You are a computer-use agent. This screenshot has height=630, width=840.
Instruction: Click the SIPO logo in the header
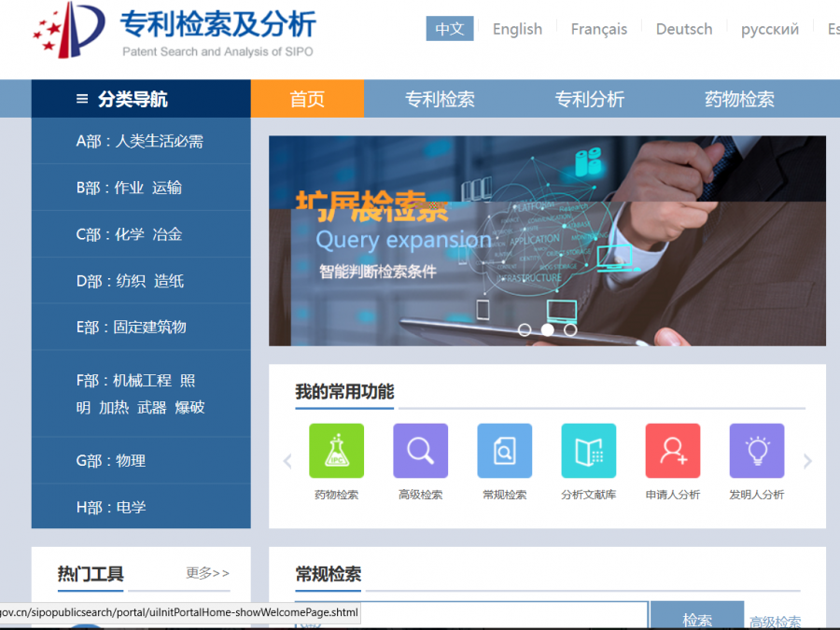(x=69, y=31)
